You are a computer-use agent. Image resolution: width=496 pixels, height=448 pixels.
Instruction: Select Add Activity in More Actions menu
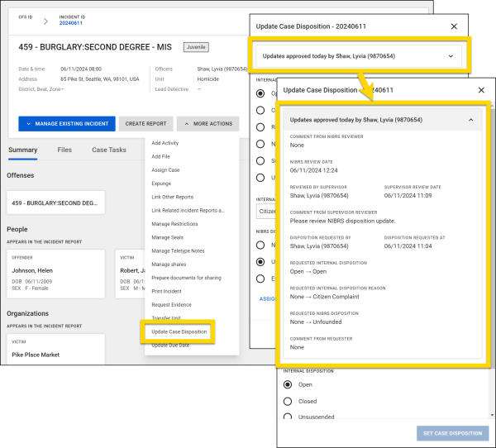click(x=165, y=144)
